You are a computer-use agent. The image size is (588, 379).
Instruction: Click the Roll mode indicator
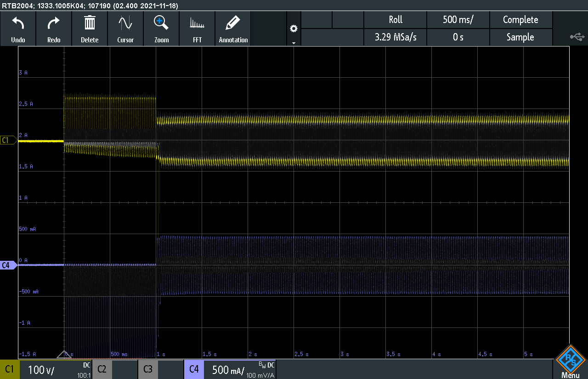pos(395,20)
